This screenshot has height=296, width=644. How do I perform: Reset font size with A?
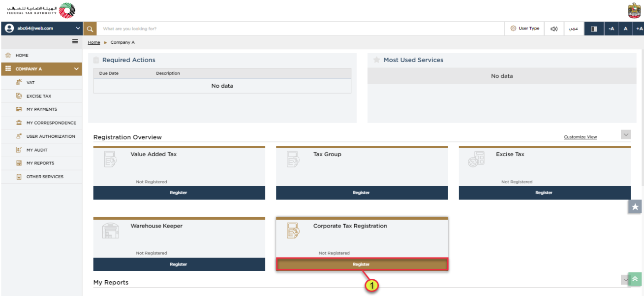click(625, 29)
